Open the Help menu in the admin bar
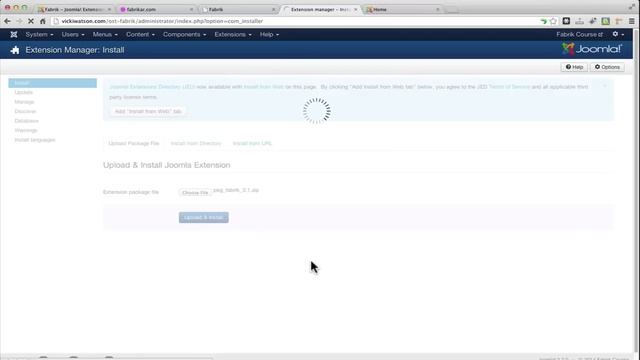640x360 pixels. click(x=269, y=35)
